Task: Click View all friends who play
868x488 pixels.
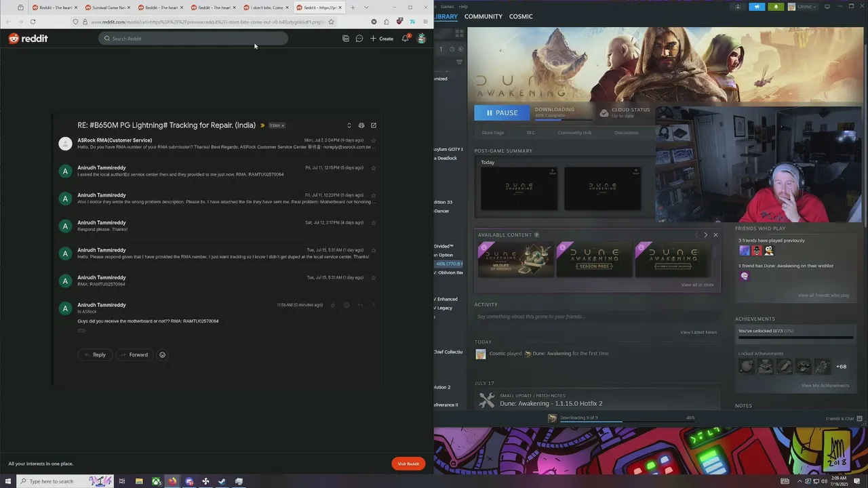Action: pos(823,296)
